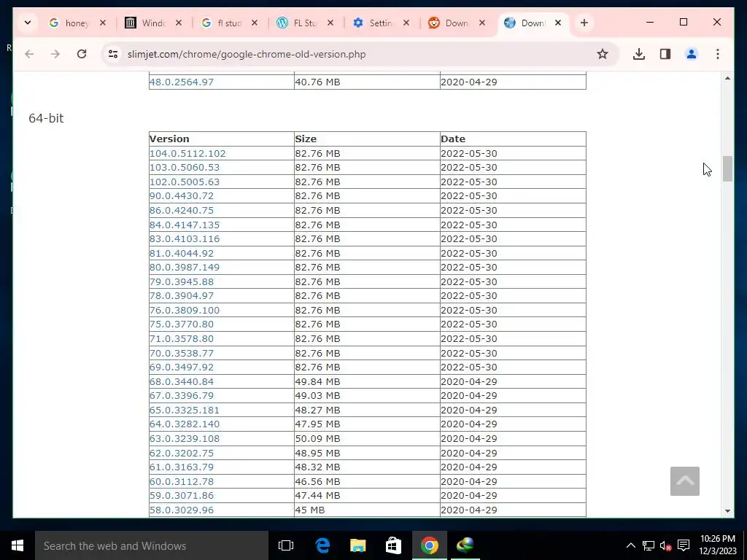Click the Chrome taskbar icon
747x560 pixels.
point(429,545)
